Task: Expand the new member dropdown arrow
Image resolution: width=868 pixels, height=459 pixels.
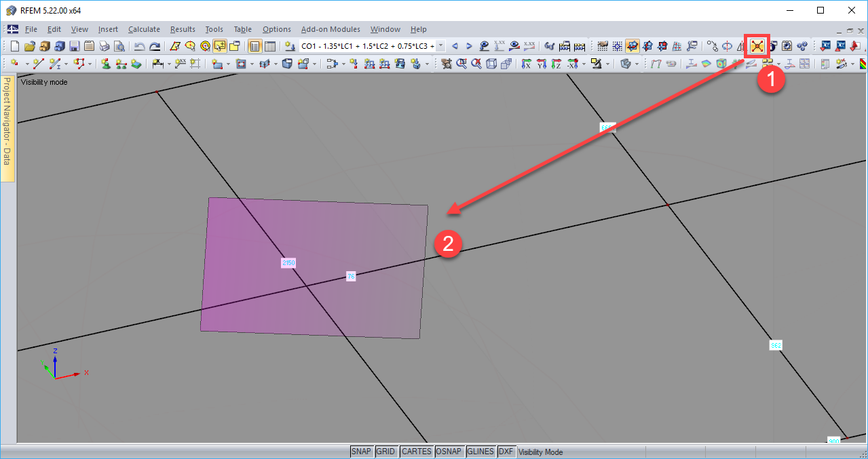Action: (66, 64)
